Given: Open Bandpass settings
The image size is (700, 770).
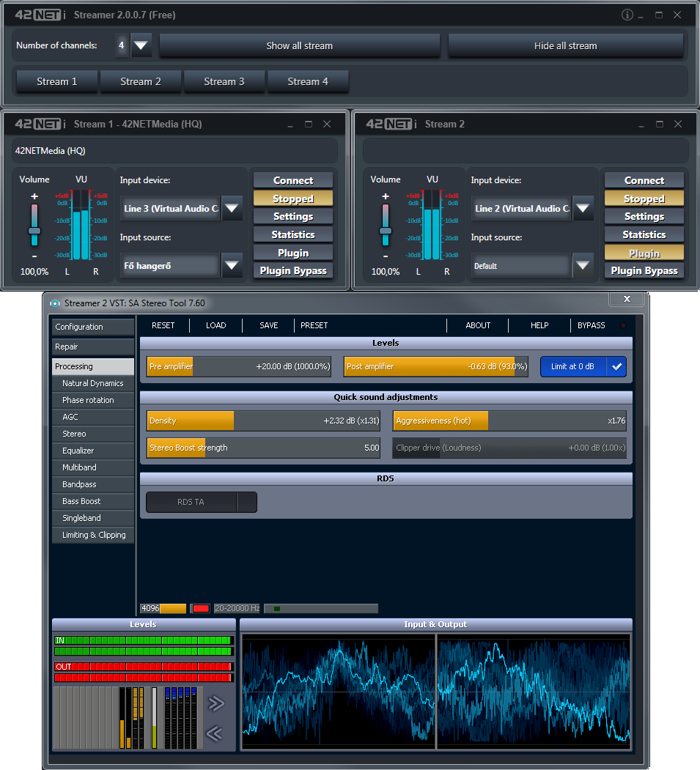Looking at the screenshot, I should pos(93,485).
